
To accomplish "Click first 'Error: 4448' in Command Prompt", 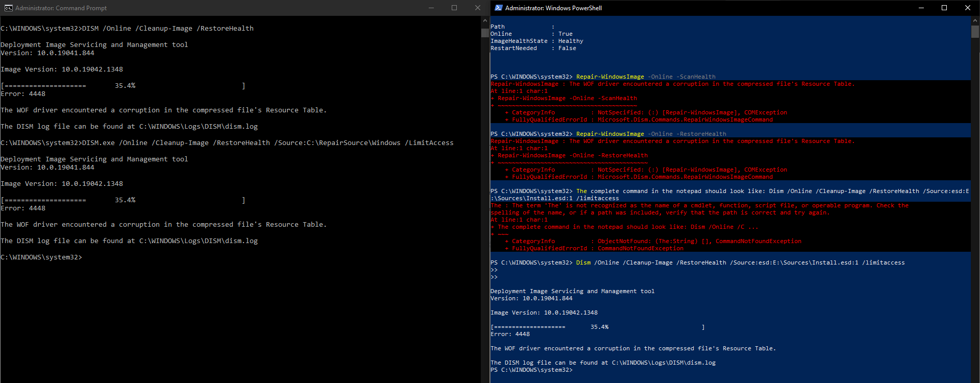I will [x=23, y=94].
